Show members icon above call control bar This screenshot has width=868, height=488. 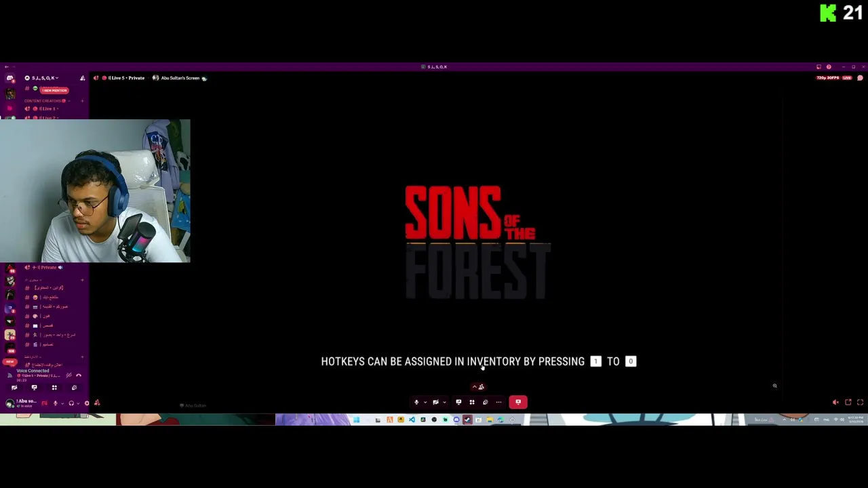(481, 387)
